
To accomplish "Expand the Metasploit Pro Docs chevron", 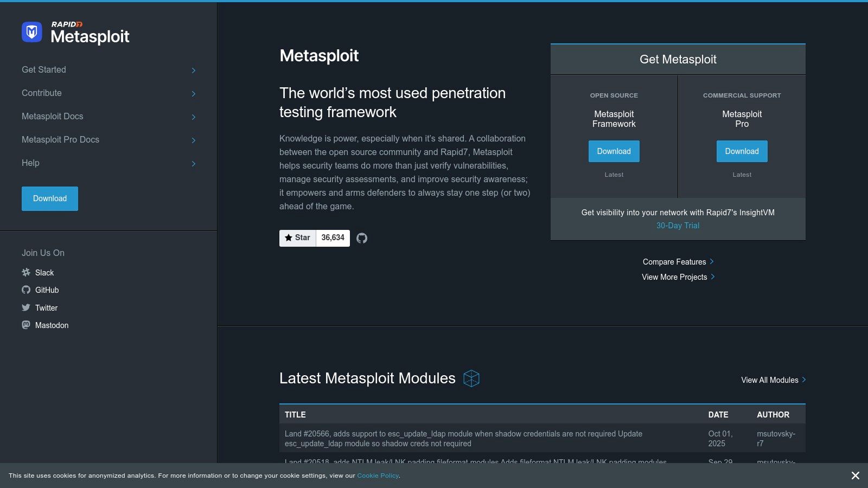I will 194,140.
